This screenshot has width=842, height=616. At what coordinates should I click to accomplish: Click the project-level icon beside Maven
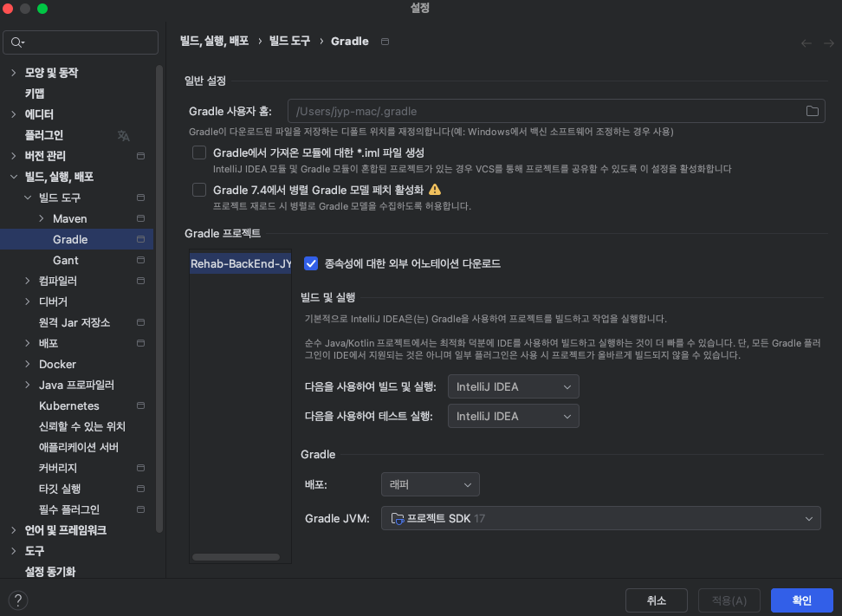click(x=140, y=218)
